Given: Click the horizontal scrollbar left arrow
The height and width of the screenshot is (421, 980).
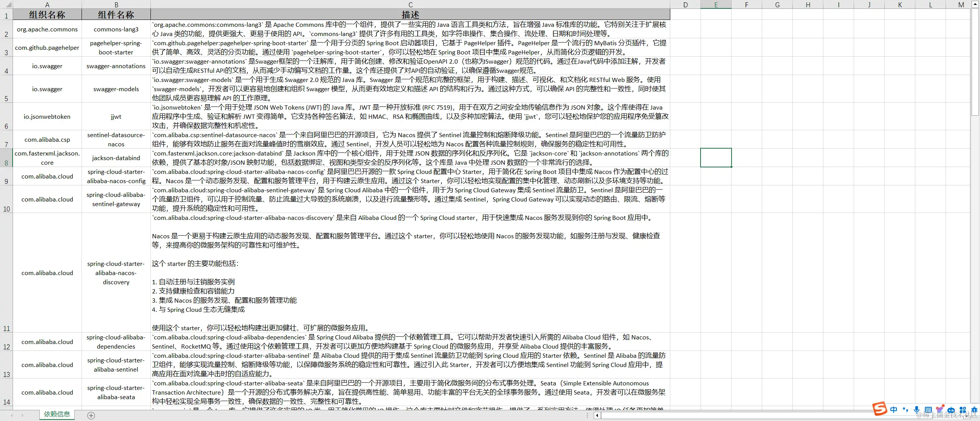Looking at the screenshot, I should [x=597, y=415].
